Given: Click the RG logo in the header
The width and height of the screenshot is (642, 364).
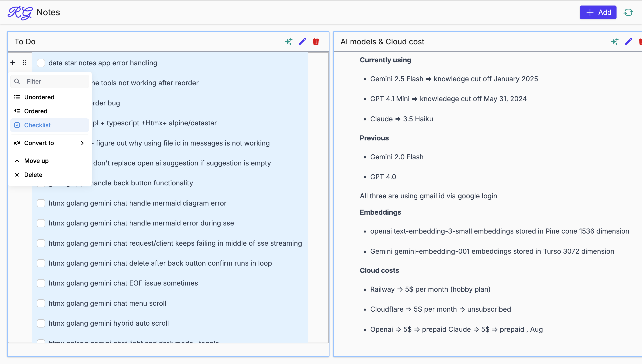Looking at the screenshot, I should (x=20, y=13).
